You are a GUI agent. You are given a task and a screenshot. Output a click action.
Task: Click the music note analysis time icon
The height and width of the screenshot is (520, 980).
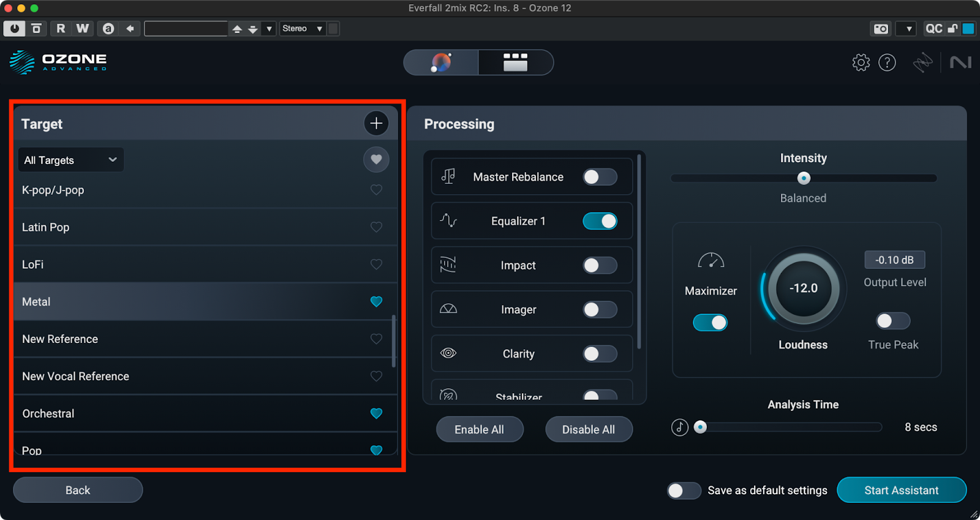tap(680, 427)
